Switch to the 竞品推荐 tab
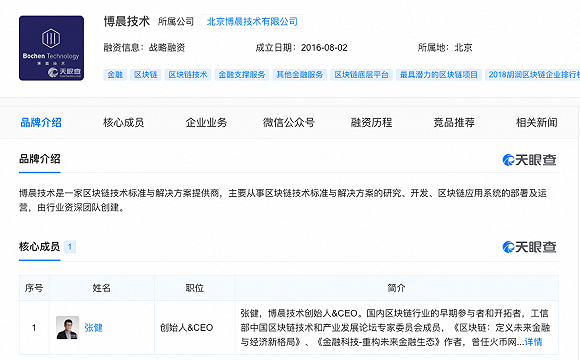 [454, 122]
